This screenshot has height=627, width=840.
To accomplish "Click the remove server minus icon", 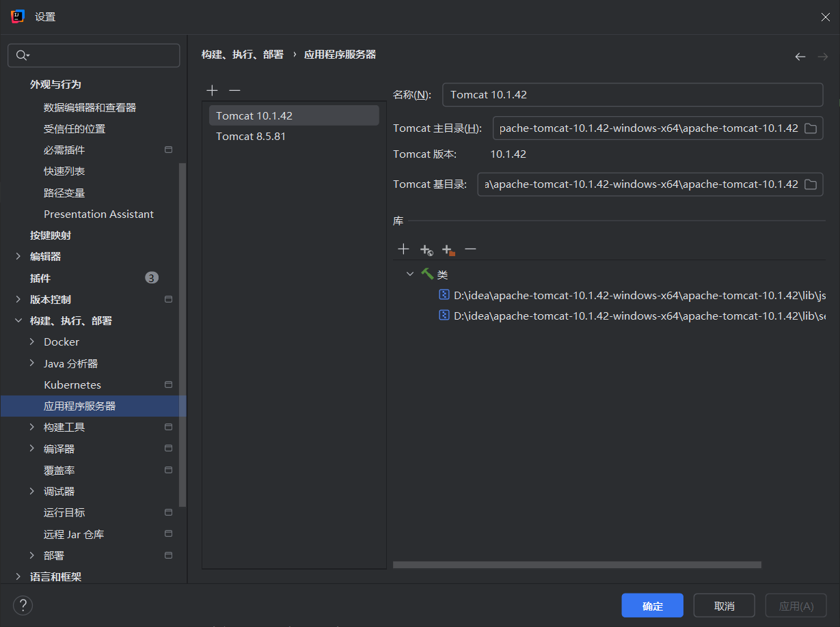I will 234,91.
